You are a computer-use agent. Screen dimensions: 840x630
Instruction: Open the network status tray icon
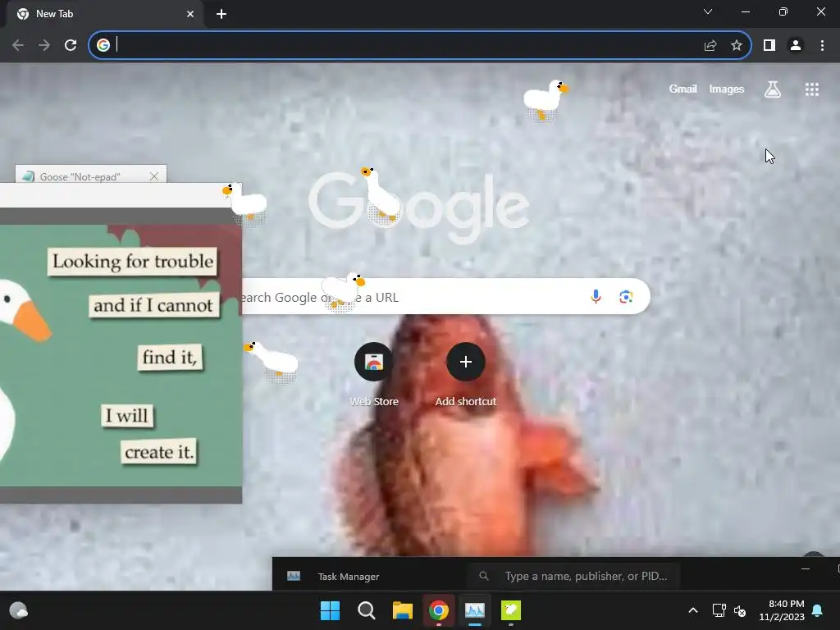click(719, 610)
